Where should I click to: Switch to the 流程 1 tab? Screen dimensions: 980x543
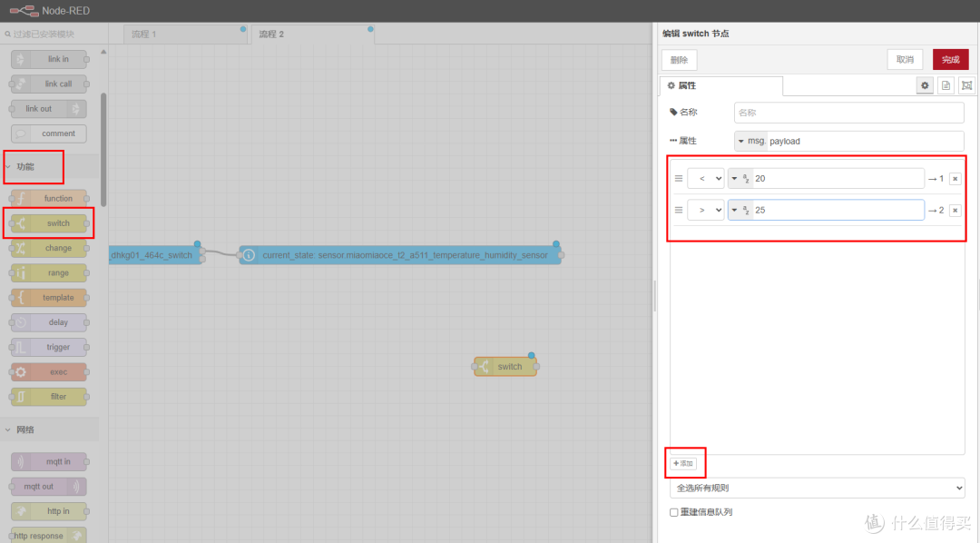(185, 35)
